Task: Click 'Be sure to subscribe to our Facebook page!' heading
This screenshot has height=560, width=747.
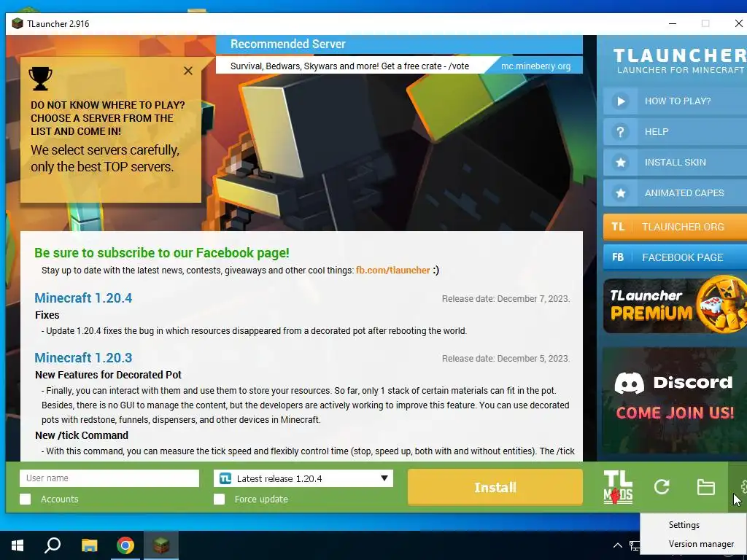Action: (x=162, y=253)
